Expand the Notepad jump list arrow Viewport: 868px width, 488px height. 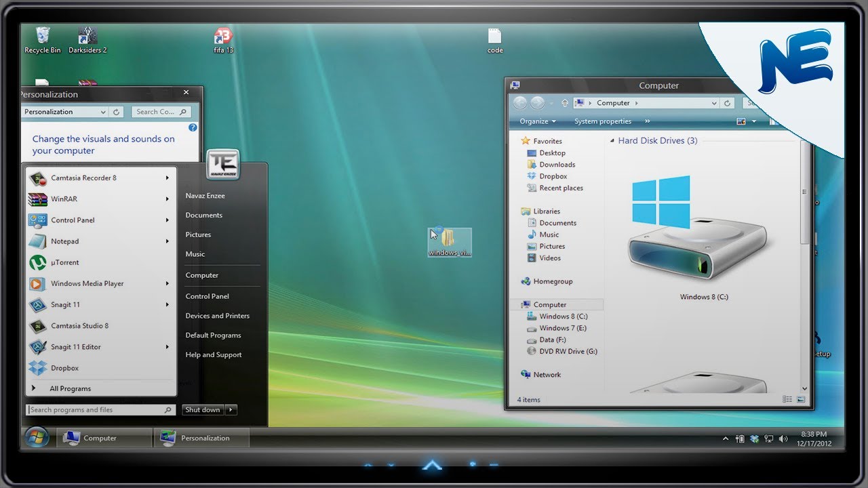coord(167,241)
